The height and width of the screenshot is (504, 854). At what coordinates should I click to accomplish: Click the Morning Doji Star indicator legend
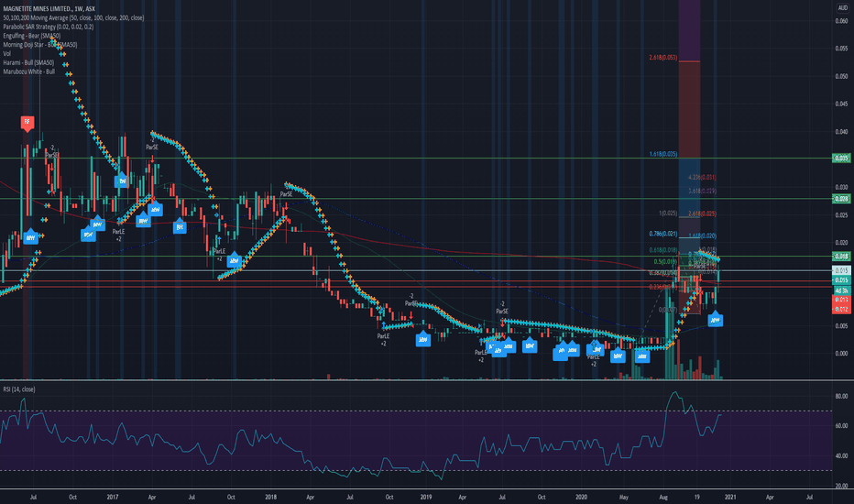(x=39, y=45)
